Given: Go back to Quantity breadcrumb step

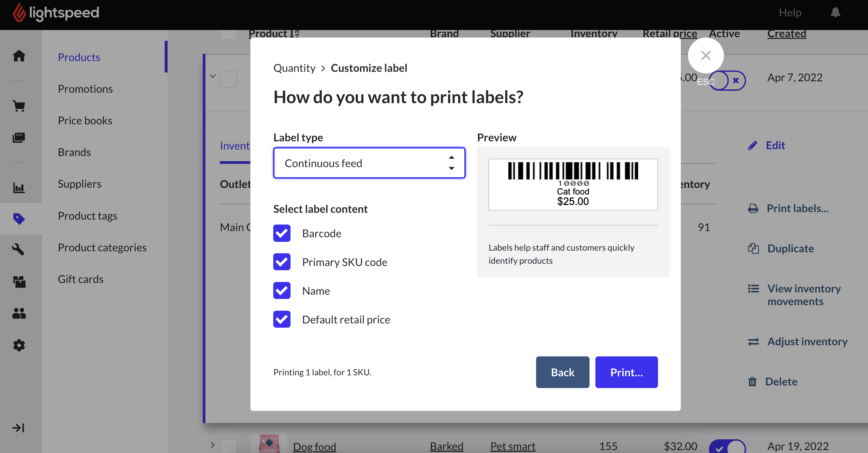Looking at the screenshot, I should pos(294,68).
